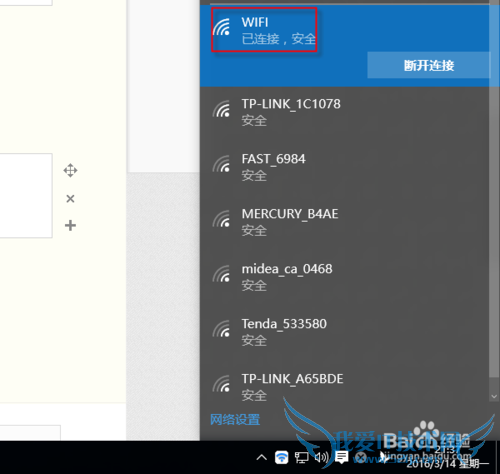Click Wi-Fi signal icon beside TP-LINK_A65BDE
Viewport: 500px width, 474px height.
click(x=221, y=384)
